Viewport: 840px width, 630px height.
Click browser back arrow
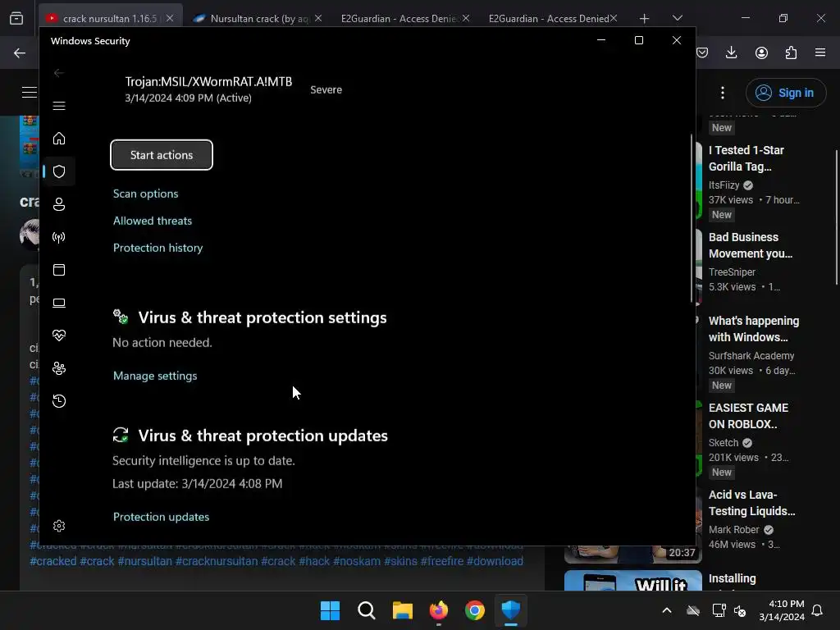coord(20,52)
